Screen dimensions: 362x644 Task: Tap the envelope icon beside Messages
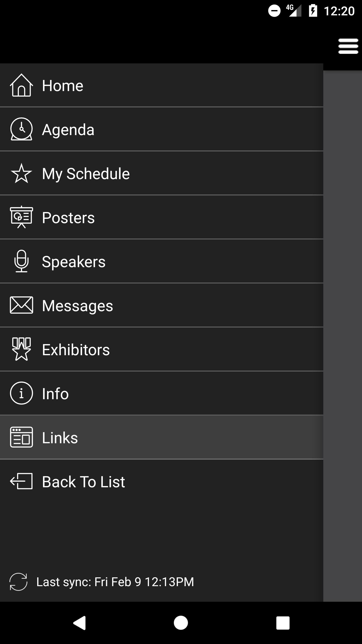(x=21, y=305)
